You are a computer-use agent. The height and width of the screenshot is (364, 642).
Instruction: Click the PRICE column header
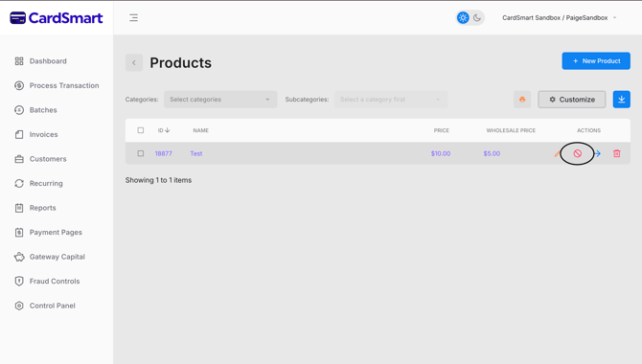442,130
